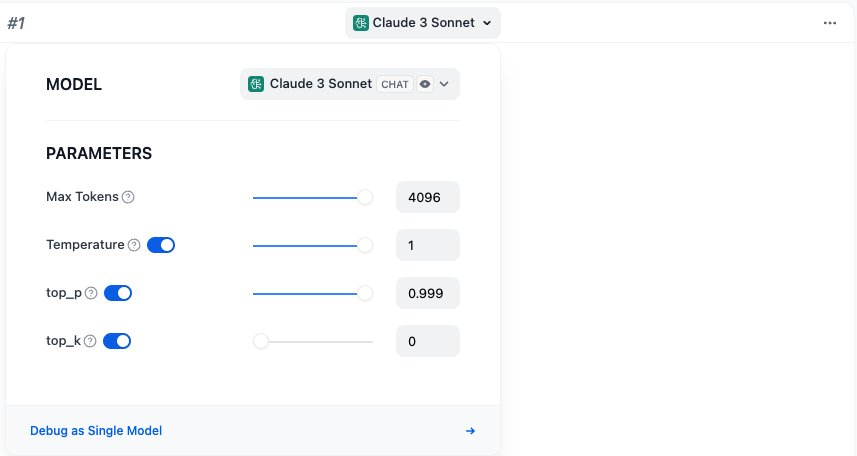Click the top_p help question icon
This screenshot has height=456, width=857.
(x=91, y=293)
